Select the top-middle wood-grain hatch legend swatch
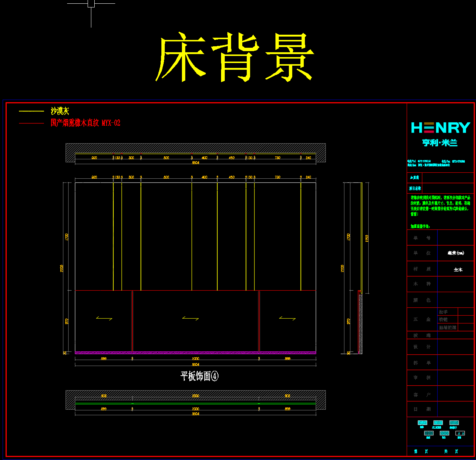Image resolution: width=476 pixels, height=460 pixels. point(438,423)
